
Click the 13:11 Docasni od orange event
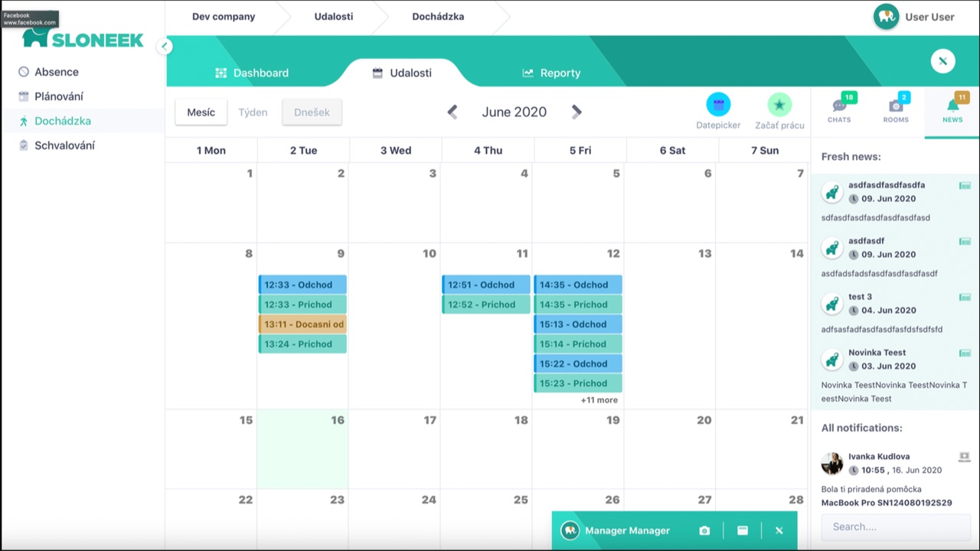(302, 324)
